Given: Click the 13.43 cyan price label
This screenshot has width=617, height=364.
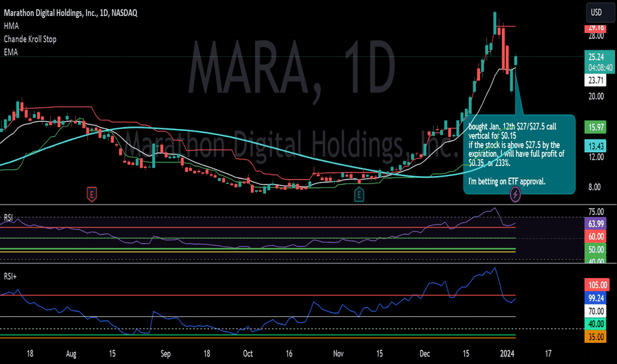Looking at the screenshot, I should (595, 146).
